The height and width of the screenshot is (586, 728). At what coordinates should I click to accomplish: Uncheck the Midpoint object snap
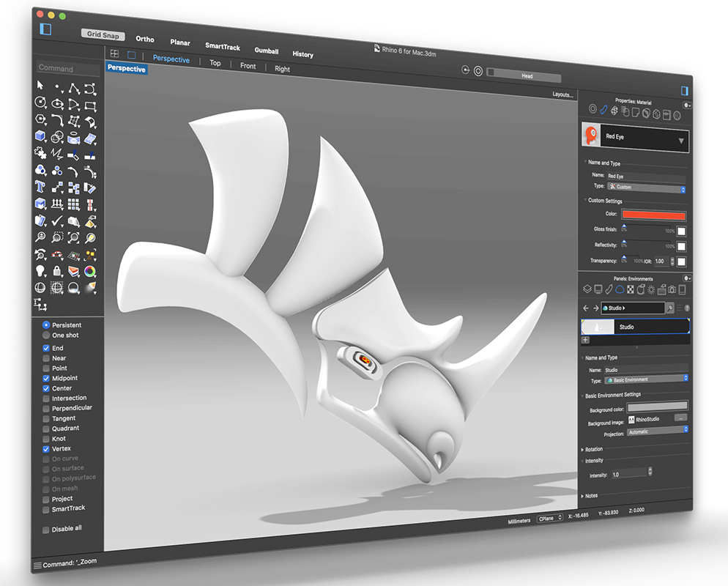click(46, 378)
